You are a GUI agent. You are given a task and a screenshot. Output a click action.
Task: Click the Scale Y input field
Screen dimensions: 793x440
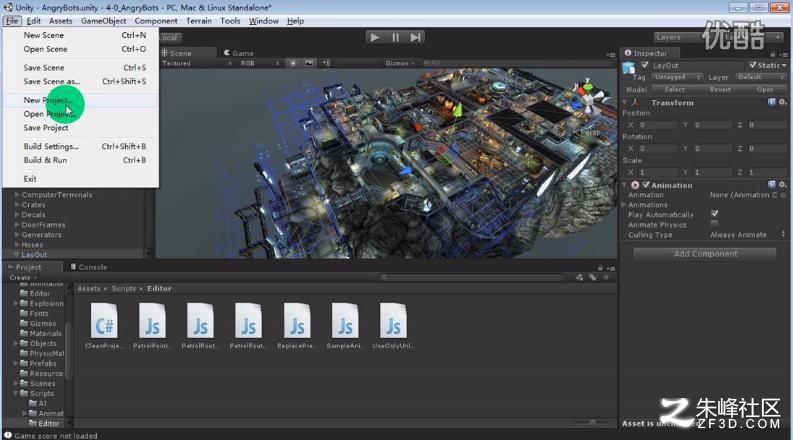pyautogui.click(x=712, y=172)
